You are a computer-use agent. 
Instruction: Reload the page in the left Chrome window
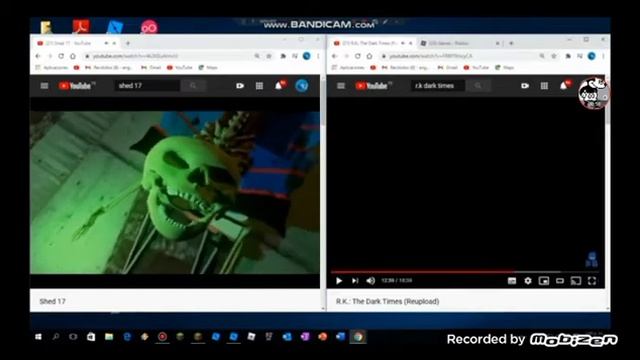click(x=61, y=56)
